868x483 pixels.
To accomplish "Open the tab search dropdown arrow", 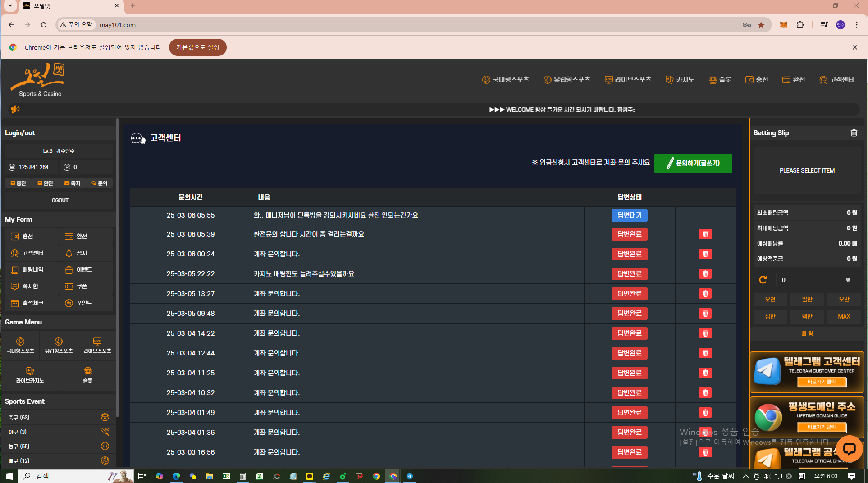I will [10, 6].
